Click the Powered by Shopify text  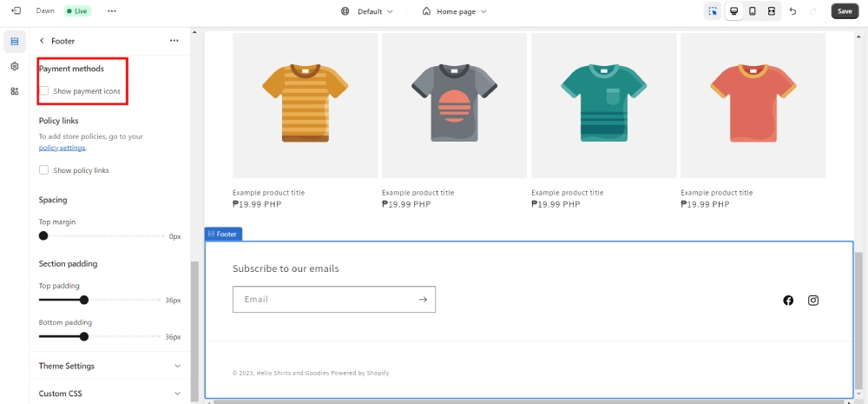tap(360, 373)
